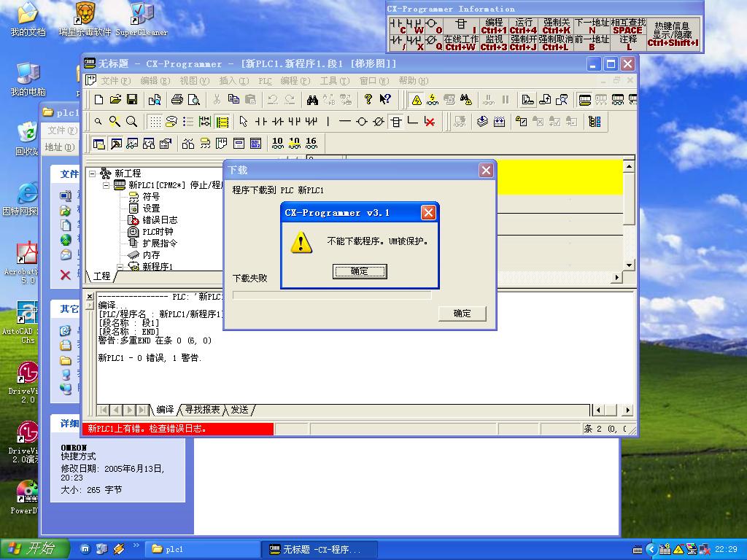Activate the plc1 taskbar button
This screenshot has height=560, width=747.
point(201,549)
